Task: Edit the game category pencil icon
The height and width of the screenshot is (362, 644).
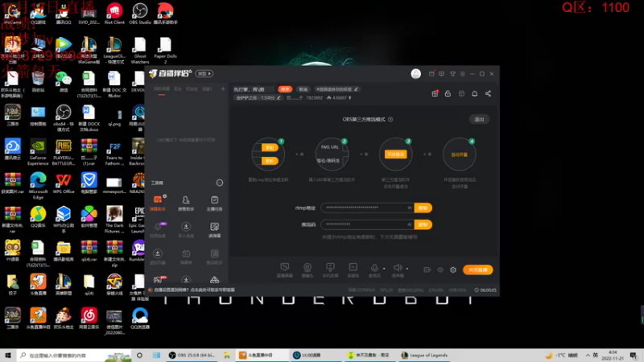Action: [279, 97]
